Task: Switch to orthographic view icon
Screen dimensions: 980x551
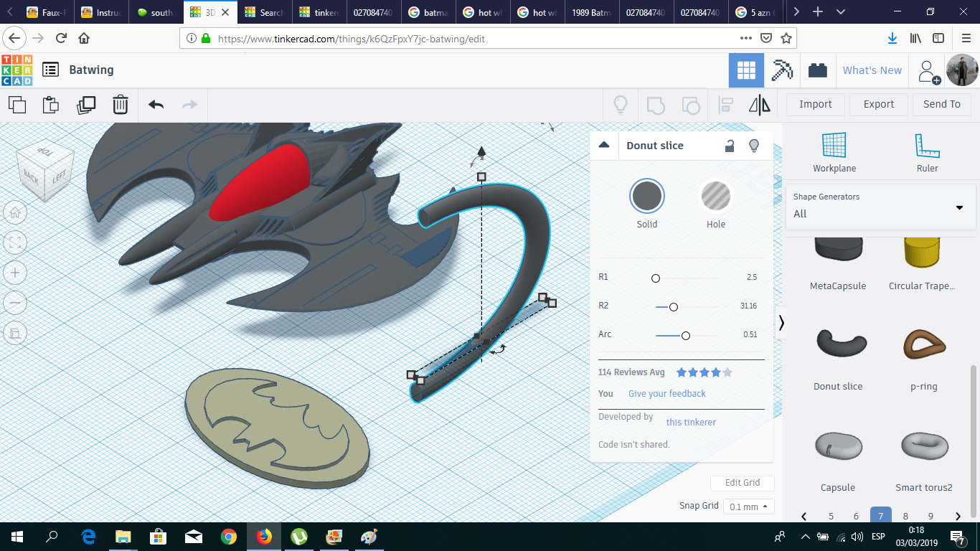Action: point(15,333)
